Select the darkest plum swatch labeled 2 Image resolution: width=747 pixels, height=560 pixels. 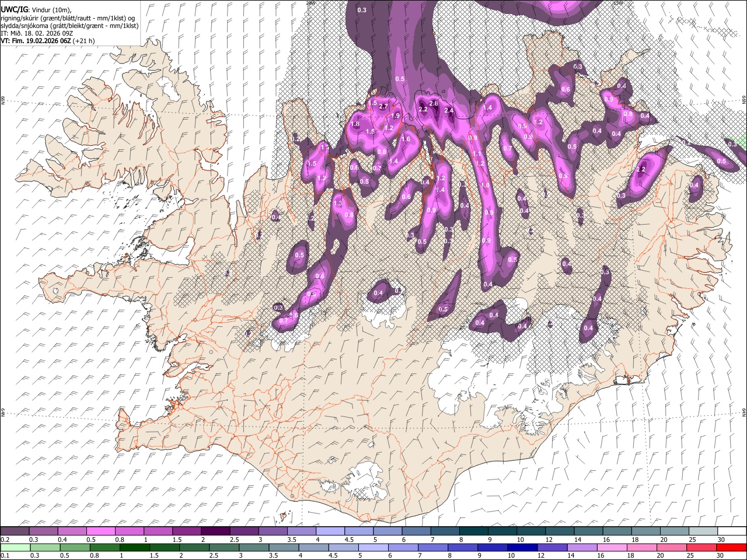(x=215, y=531)
